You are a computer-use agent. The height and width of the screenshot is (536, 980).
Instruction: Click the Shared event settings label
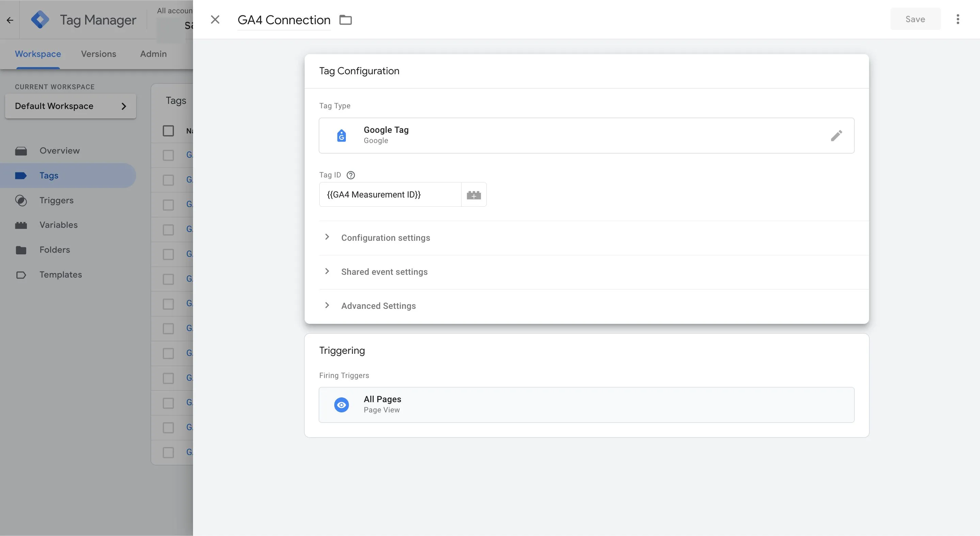(x=384, y=272)
